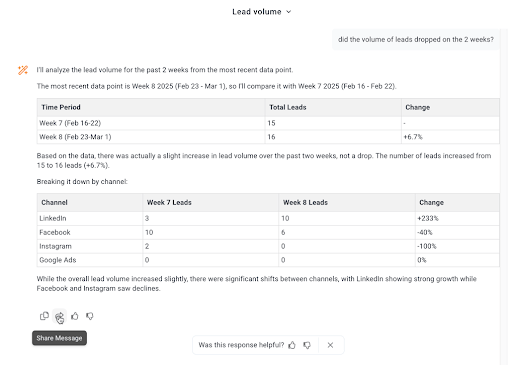Dismiss the 'Was this response helpful?' prompt

coord(330,345)
